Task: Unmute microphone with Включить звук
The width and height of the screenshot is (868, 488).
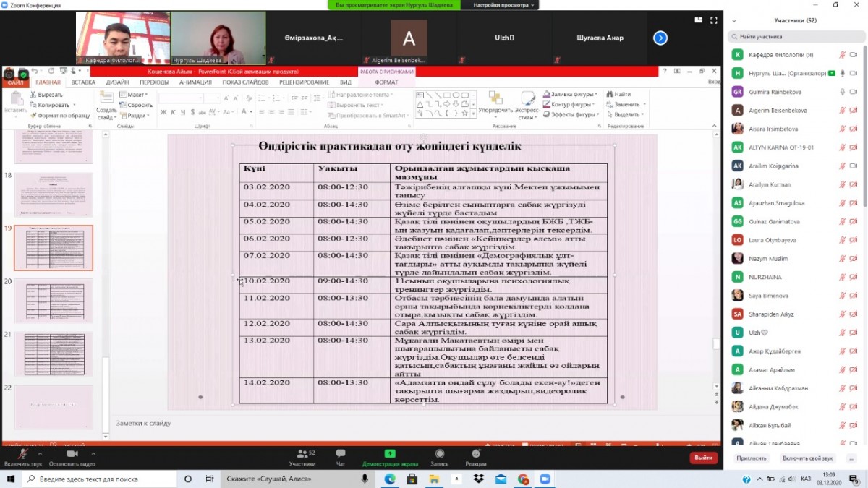Action: coord(23,457)
